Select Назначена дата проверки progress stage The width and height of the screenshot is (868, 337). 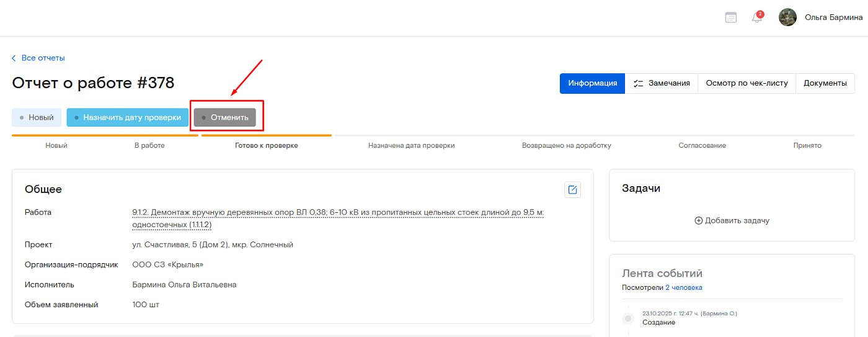[411, 146]
